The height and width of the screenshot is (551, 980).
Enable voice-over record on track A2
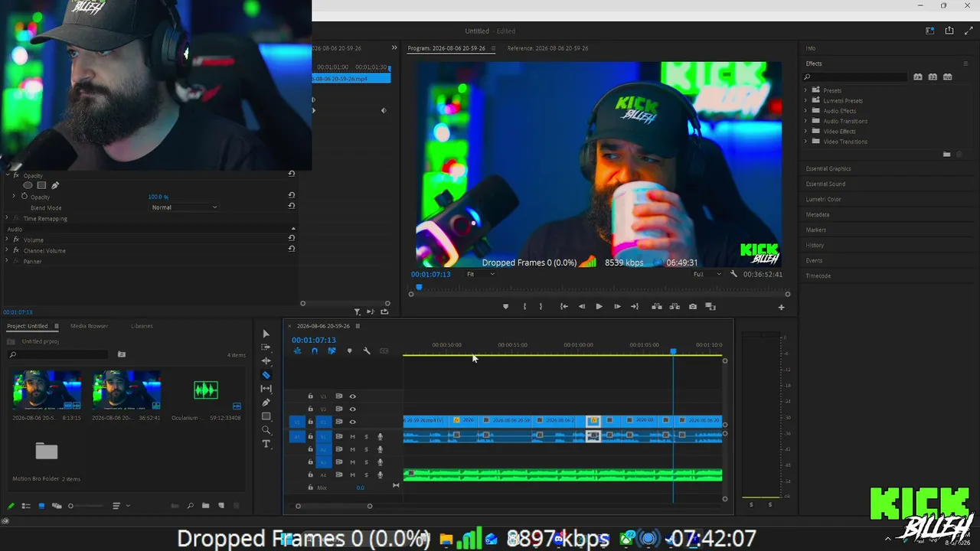[380, 449]
